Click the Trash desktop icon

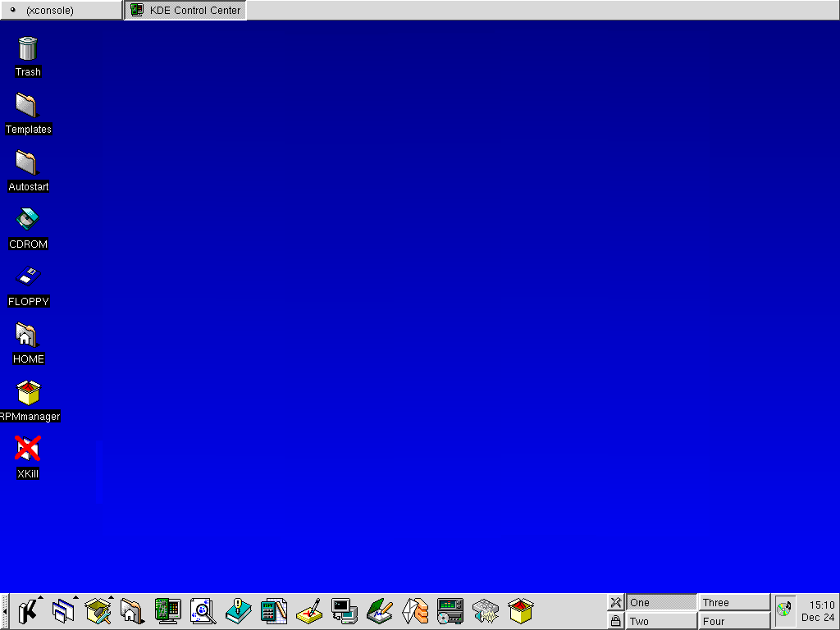click(28, 49)
